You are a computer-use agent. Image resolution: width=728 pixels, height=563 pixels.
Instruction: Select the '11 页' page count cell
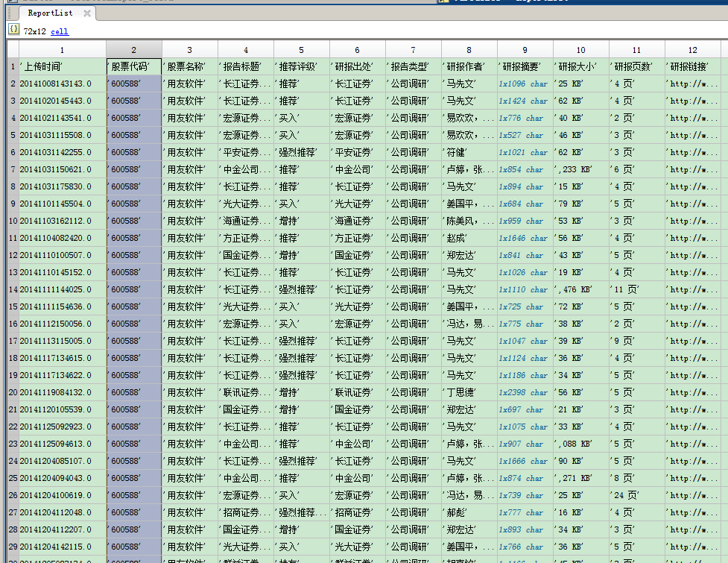[636, 289]
